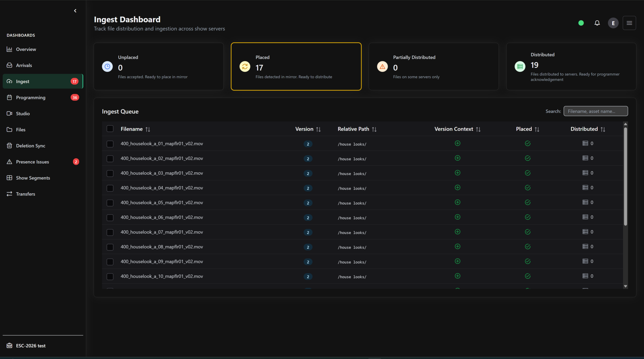Screen dimensions: 644x359
Task: Click the Distributed server icon in card
Action: pos(520,67)
